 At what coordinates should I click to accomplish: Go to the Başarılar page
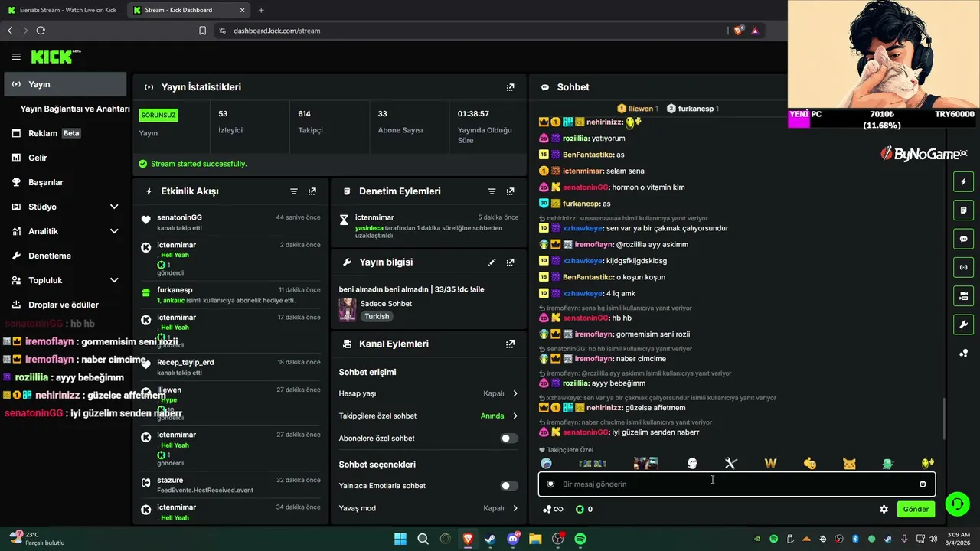coord(65,182)
